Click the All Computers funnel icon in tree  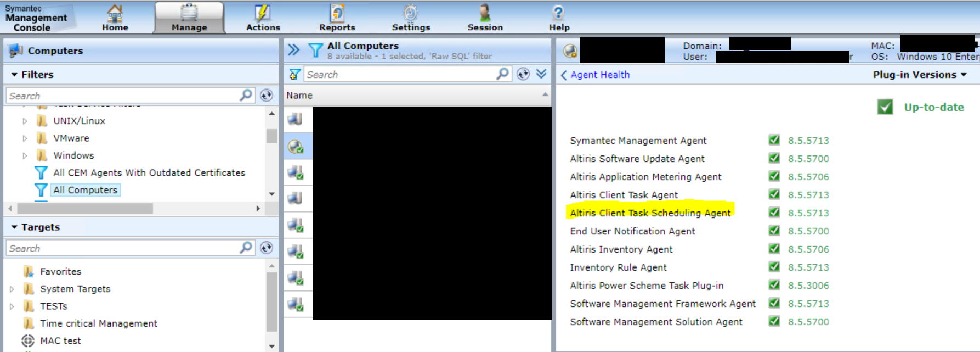[x=41, y=190]
